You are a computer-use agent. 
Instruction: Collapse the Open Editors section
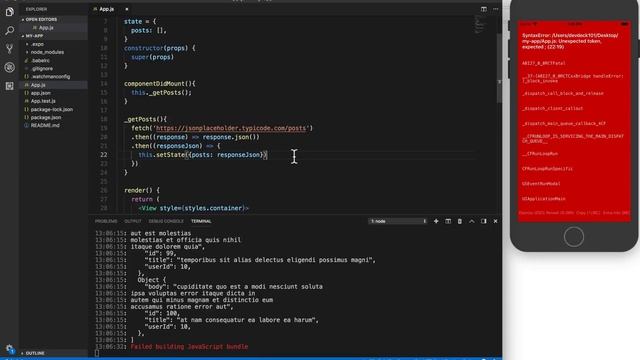[41, 19]
